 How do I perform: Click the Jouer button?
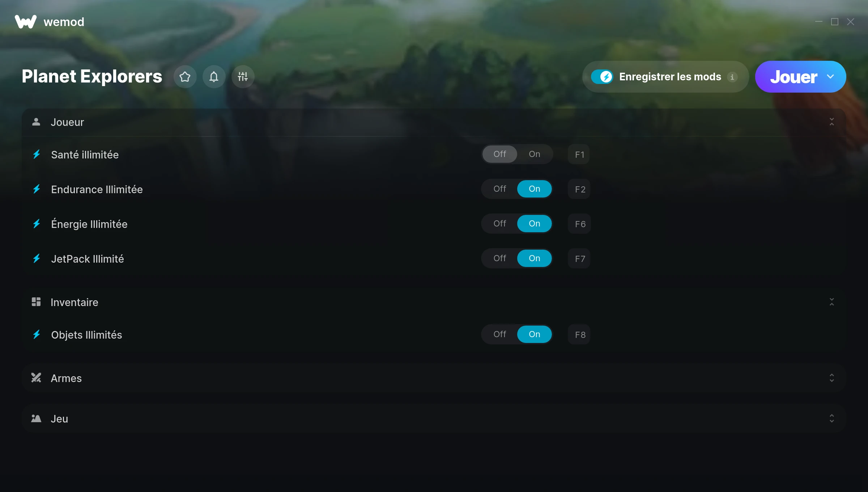[793, 77]
